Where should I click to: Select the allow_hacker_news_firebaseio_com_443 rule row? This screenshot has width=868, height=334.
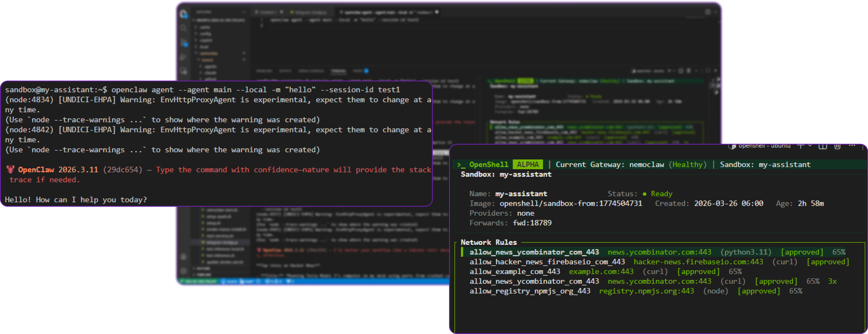click(547, 262)
